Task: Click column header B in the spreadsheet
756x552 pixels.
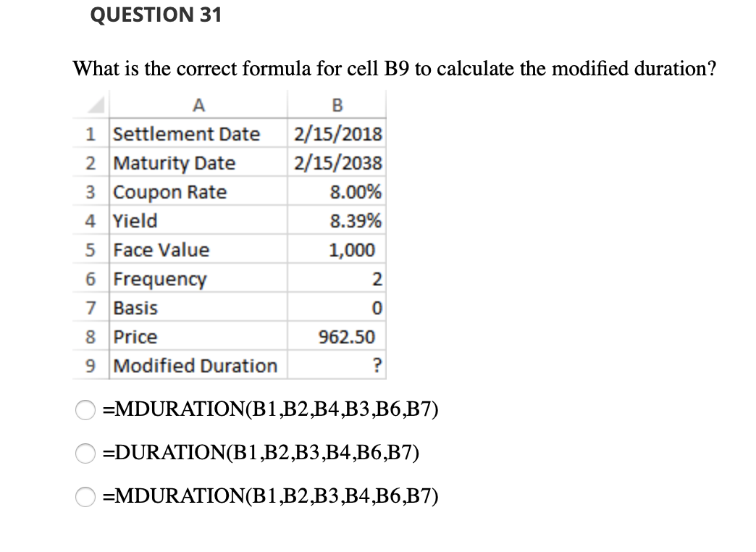Action: click(337, 105)
